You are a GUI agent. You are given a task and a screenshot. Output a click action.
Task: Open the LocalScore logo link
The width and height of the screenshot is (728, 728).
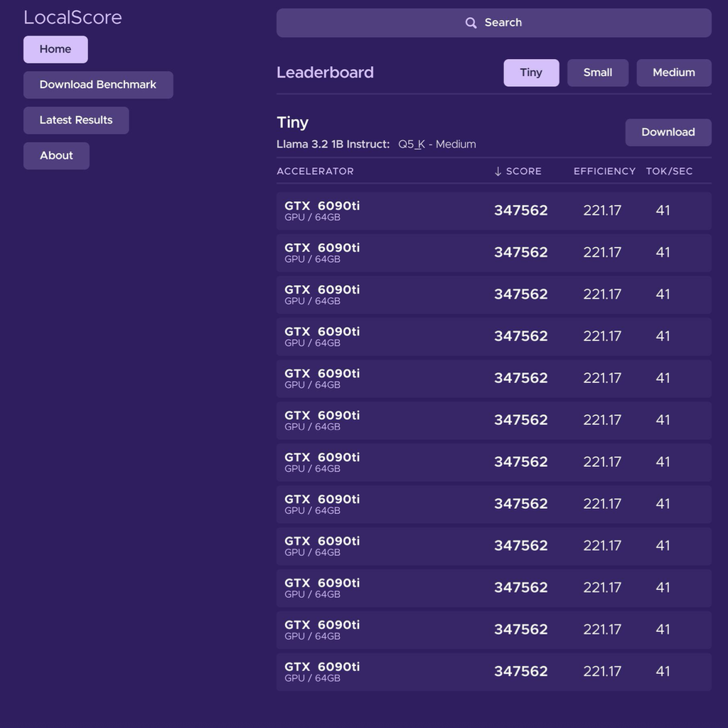(73, 18)
